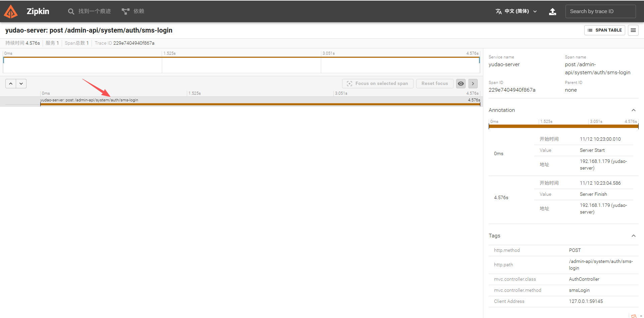Collapse the Annotation section

click(x=634, y=110)
